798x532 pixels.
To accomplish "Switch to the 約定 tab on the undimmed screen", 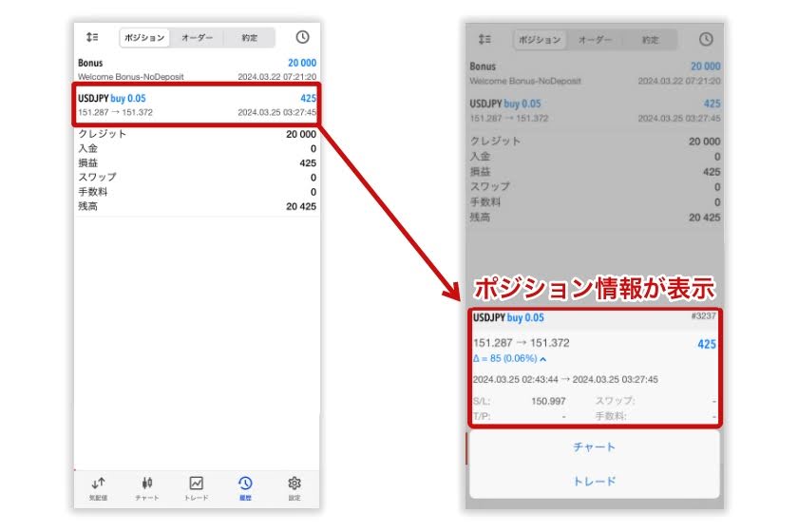I will 249,38.
